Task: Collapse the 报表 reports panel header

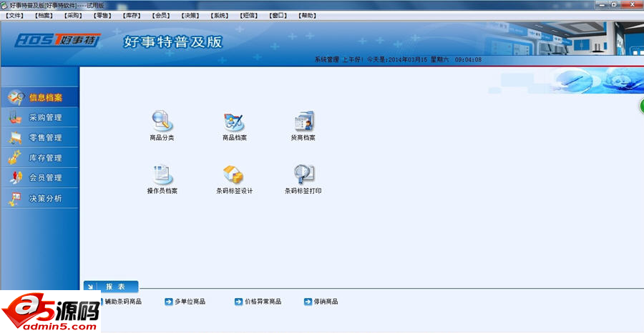Action: coord(111,287)
